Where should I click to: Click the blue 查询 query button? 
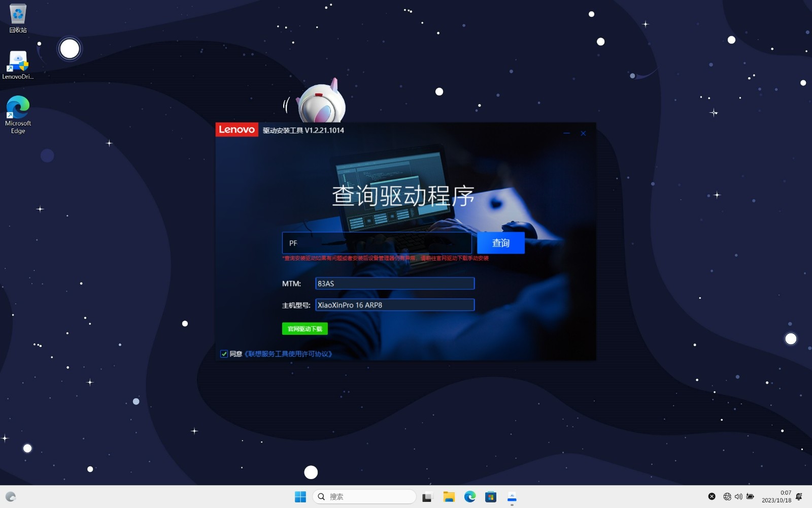pyautogui.click(x=500, y=243)
